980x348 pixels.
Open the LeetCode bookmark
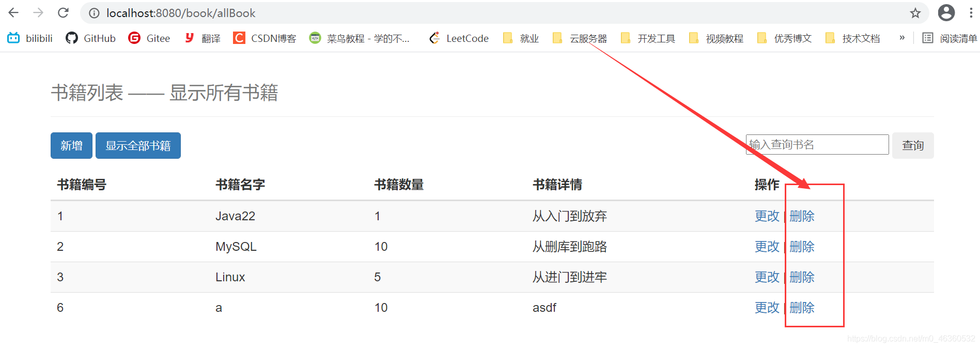(x=459, y=38)
